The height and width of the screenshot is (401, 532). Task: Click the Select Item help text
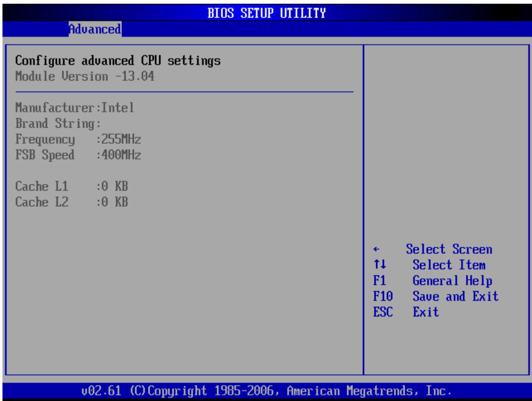[449, 265]
